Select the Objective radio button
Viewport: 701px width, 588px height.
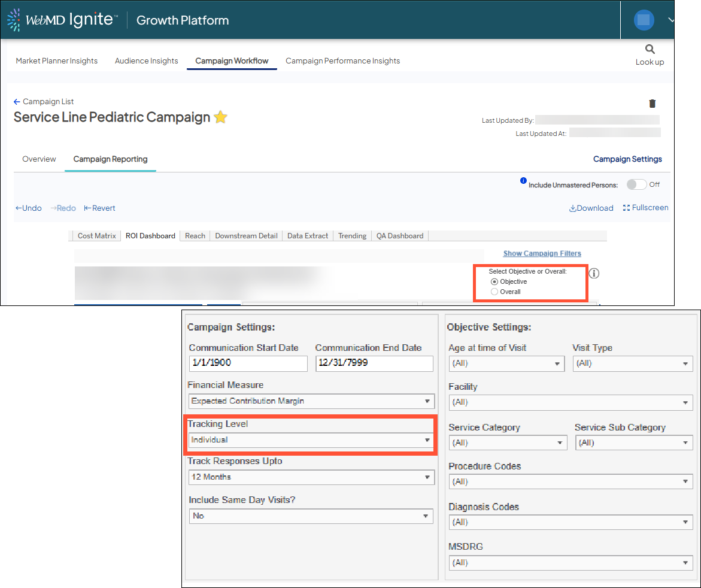(x=494, y=281)
